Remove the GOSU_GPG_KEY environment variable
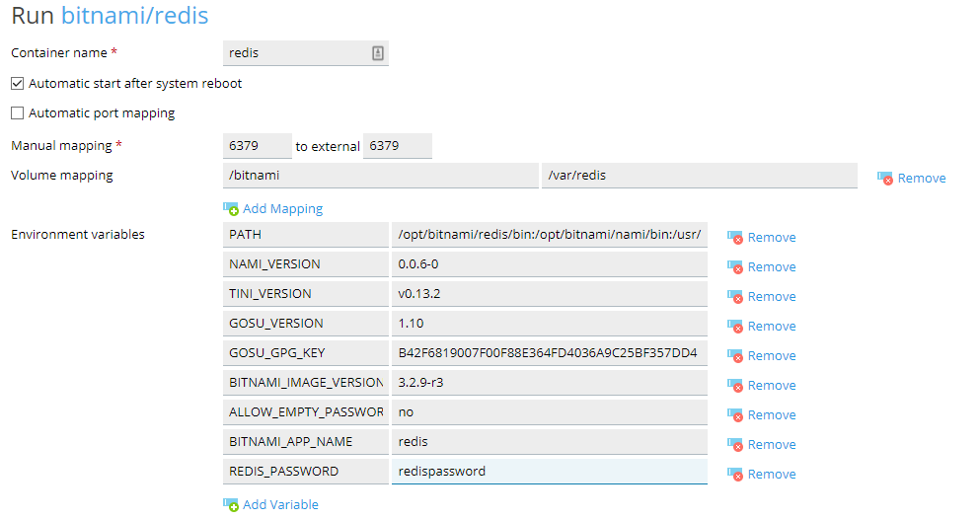Image resolution: width=980 pixels, height=519 pixels. tap(771, 355)
